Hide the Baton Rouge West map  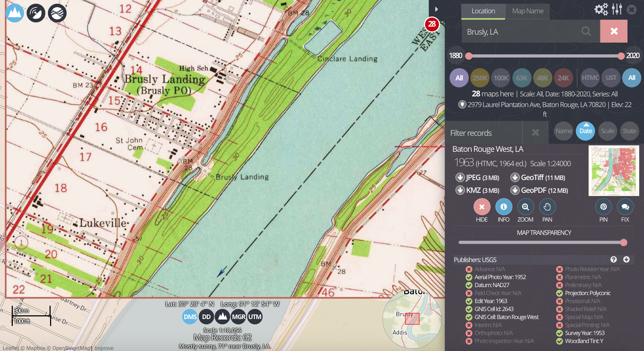pos(482,207)
